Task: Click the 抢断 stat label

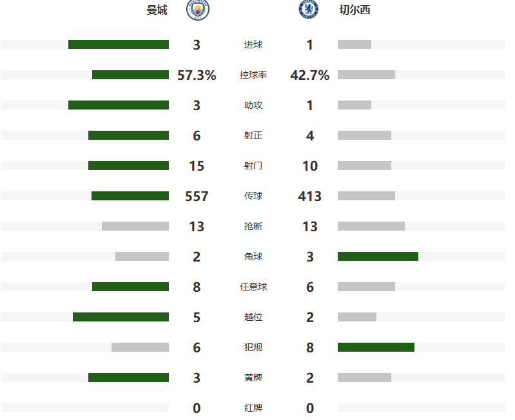Action: (253, 227)
